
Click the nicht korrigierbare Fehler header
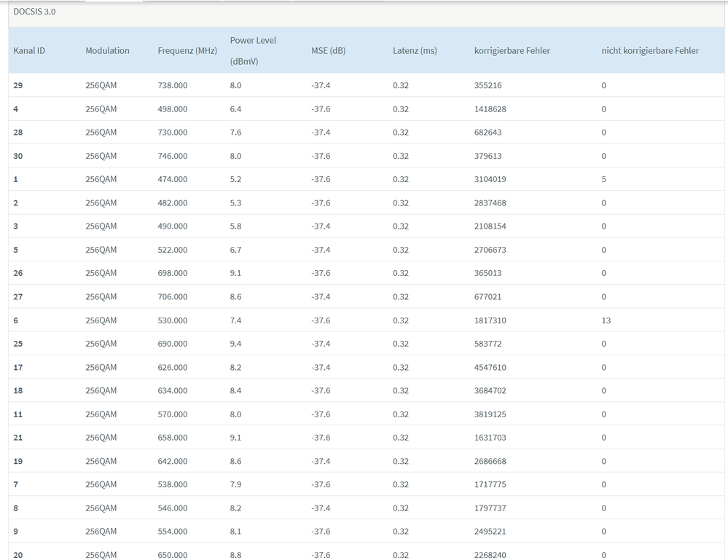click(650, 50)
